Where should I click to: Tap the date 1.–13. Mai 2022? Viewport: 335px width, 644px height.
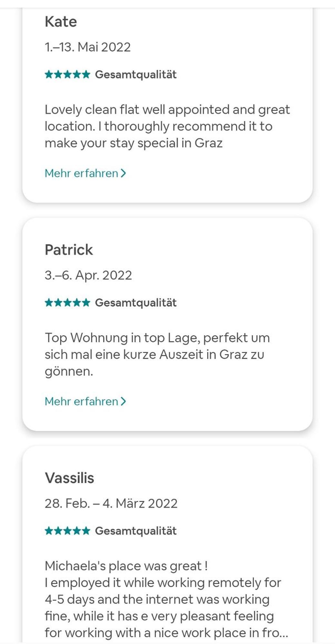(88, 47)
